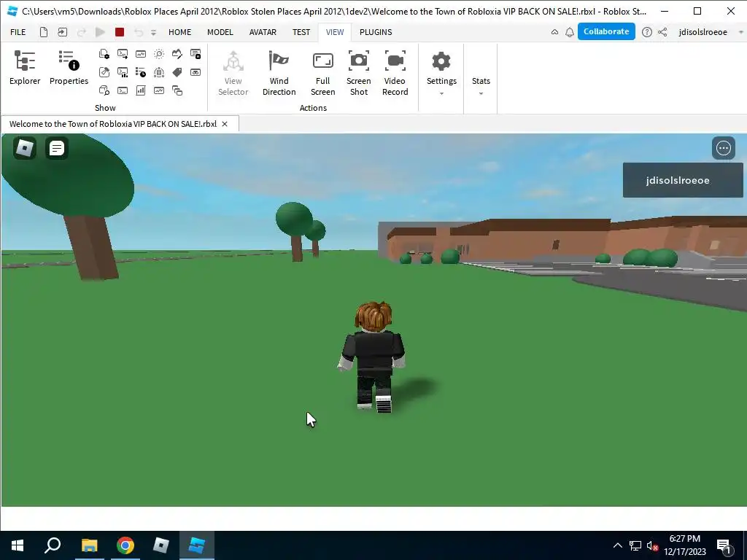Open the Explorer panel

(25, 68)
